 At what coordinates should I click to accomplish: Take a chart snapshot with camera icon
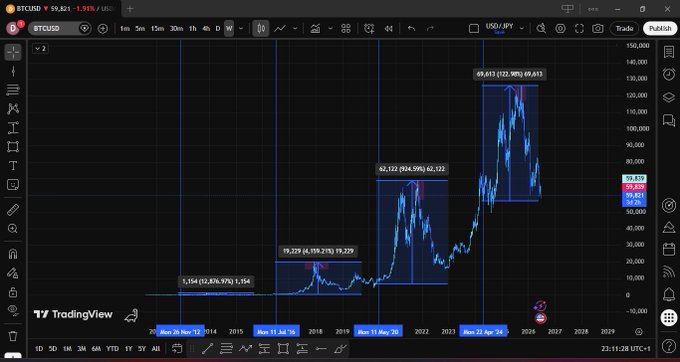coord(598,29)
